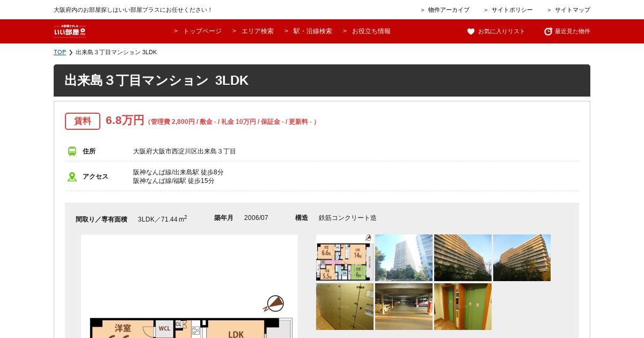Screen dimensions: 644x338
Task: Go to TOP via the breadcrumb
Action: coord(60,52)
